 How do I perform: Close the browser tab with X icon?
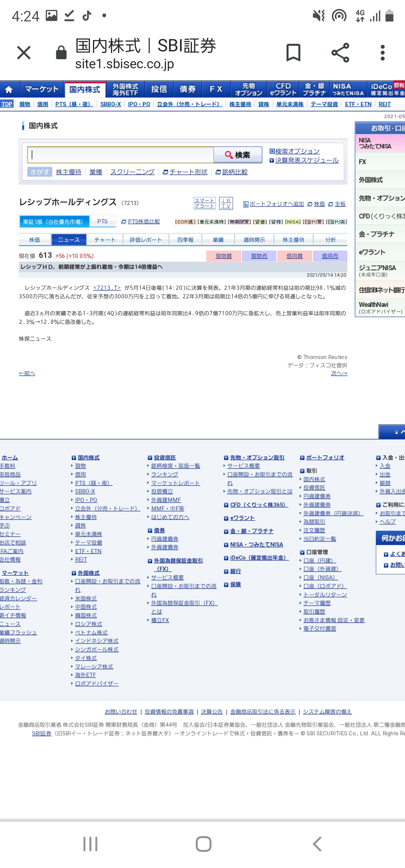pyautogui.click(x=24, y=53)
